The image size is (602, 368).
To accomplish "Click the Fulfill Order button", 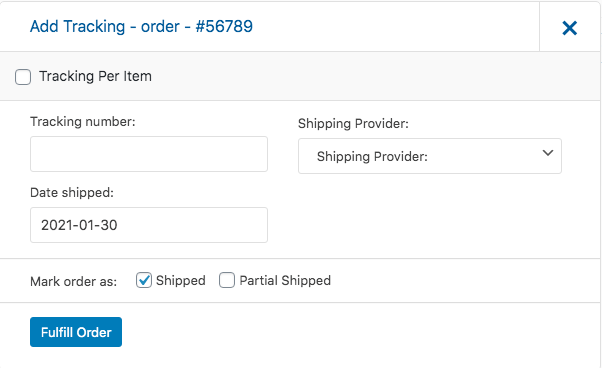I will (x=76, y=332).
